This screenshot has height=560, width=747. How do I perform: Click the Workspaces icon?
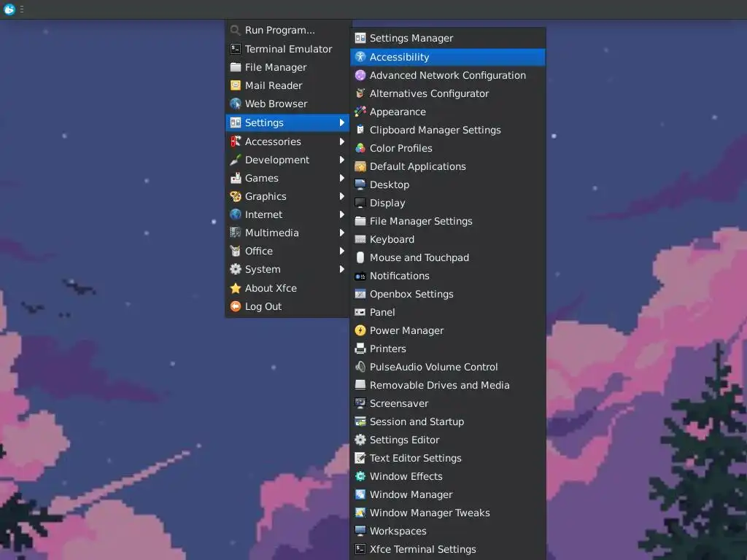point(360,531)
